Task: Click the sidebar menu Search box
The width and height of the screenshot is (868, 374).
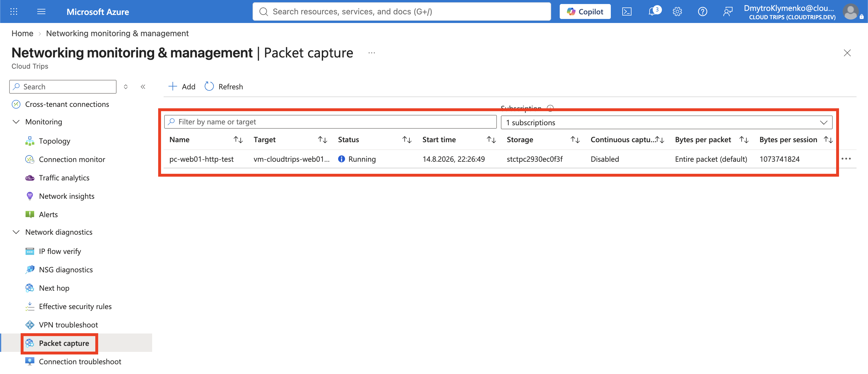Action: (x=63, y=87)
